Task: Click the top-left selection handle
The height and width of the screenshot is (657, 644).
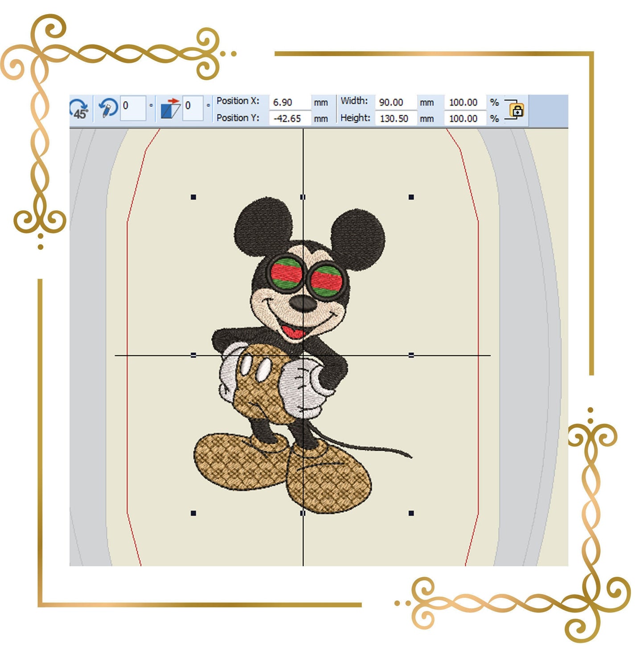Action: pyautogui.click(x=193, y=197)
